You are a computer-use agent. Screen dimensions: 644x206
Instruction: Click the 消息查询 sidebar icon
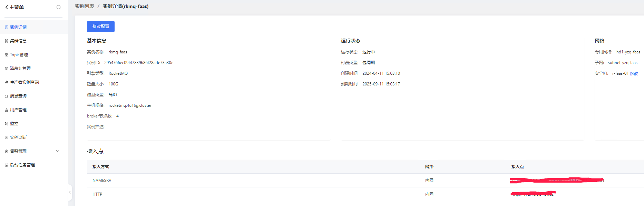point(7,96)
